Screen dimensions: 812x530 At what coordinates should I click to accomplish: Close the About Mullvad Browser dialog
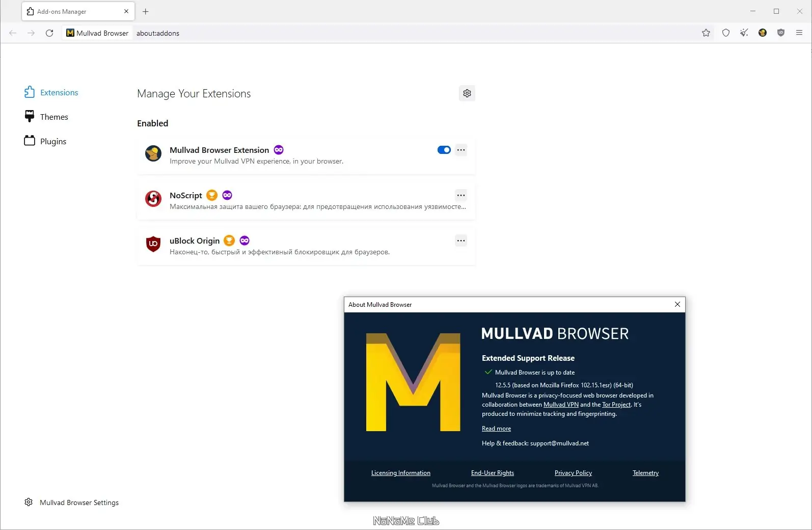pos(678,304)
